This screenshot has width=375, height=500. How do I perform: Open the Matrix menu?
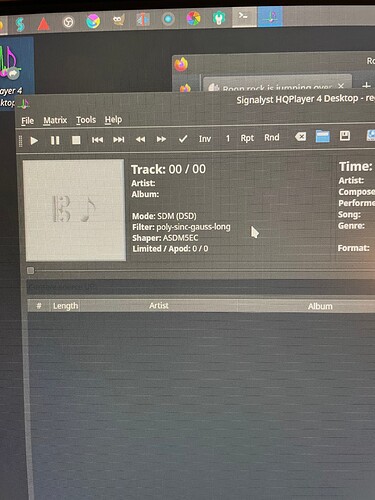click(55, 120)
